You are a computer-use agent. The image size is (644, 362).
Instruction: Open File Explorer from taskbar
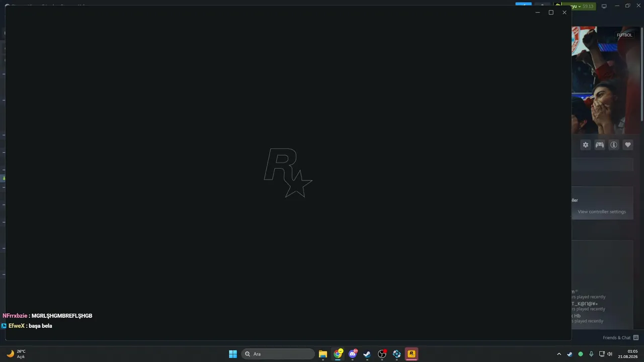coord(323,354)
